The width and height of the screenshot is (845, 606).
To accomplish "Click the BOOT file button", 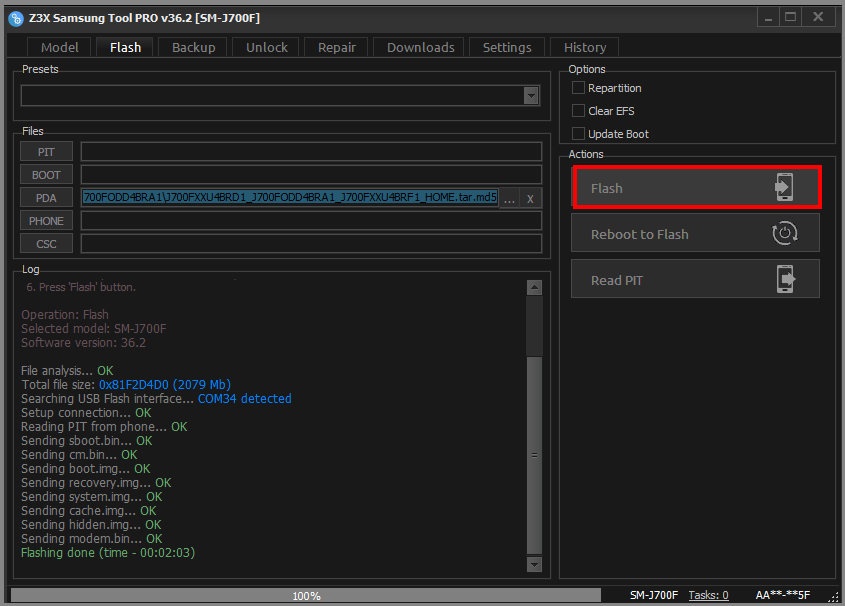I will [46, 175].
